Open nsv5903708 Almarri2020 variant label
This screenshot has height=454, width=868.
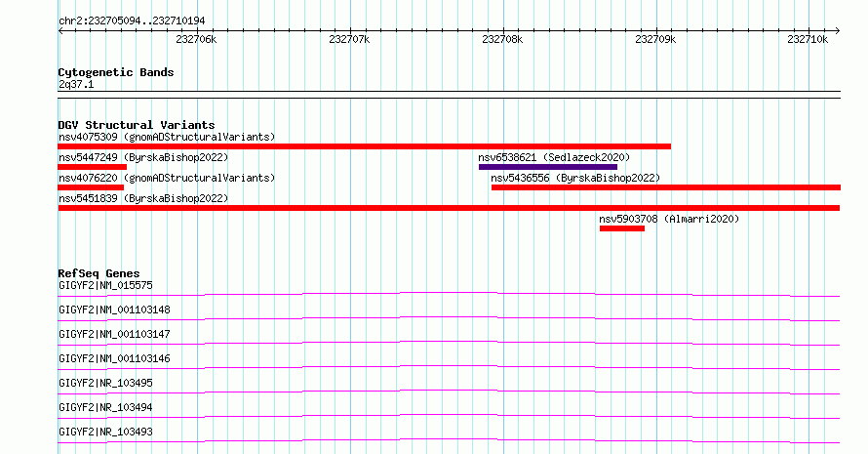click(x=669, y=219)
